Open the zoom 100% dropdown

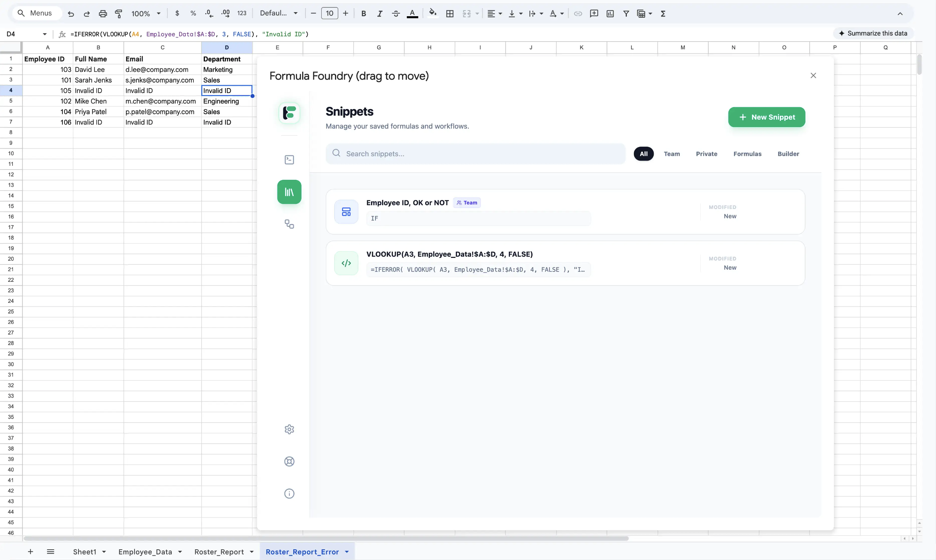coord(146,14)
